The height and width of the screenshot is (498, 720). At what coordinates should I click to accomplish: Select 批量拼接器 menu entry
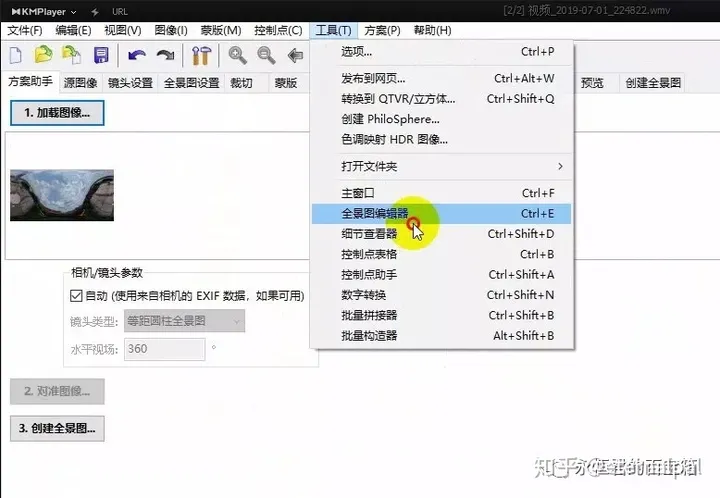pyautogui.click(x=442, y=315)
